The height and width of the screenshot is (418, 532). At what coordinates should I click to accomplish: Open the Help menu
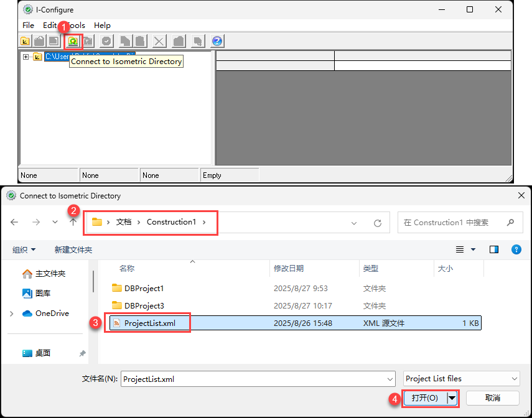(x=102, y=26)
